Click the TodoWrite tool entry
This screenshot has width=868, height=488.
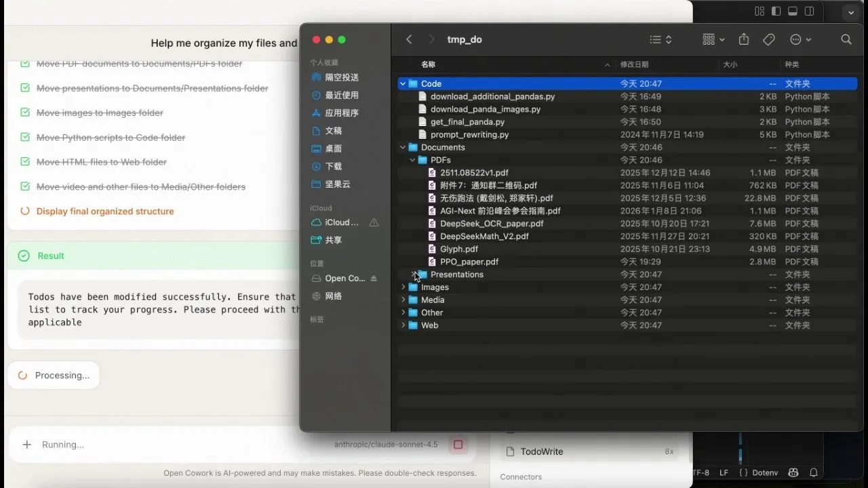coord(590,451)
